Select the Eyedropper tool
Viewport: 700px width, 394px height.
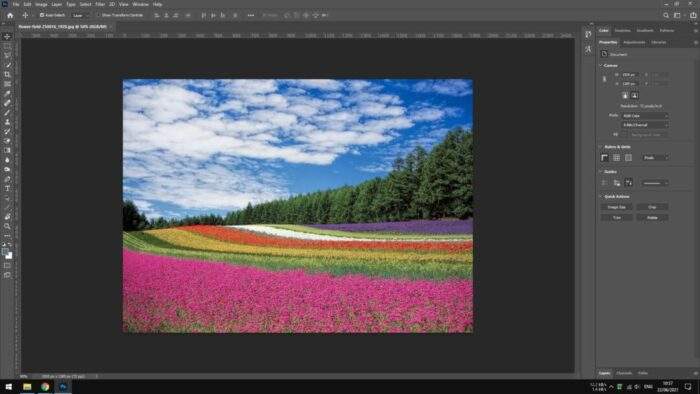7,93
